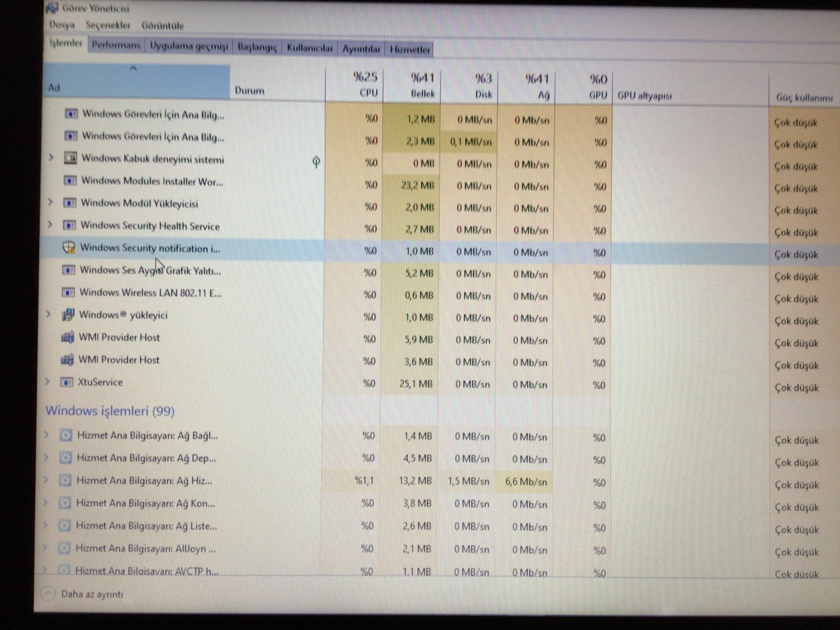Open the Uygulama geçmişi tab
This screenshot has width=840, height=630.
[189, 46]
